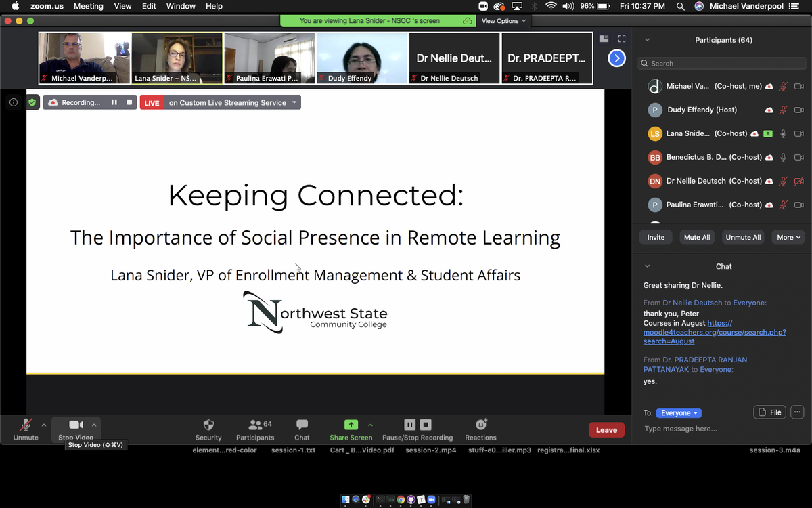The height and width of the screenshot is (508, 812).
Task: Click Lana Snider's green screen-share icon
Action: coord(767,133)
